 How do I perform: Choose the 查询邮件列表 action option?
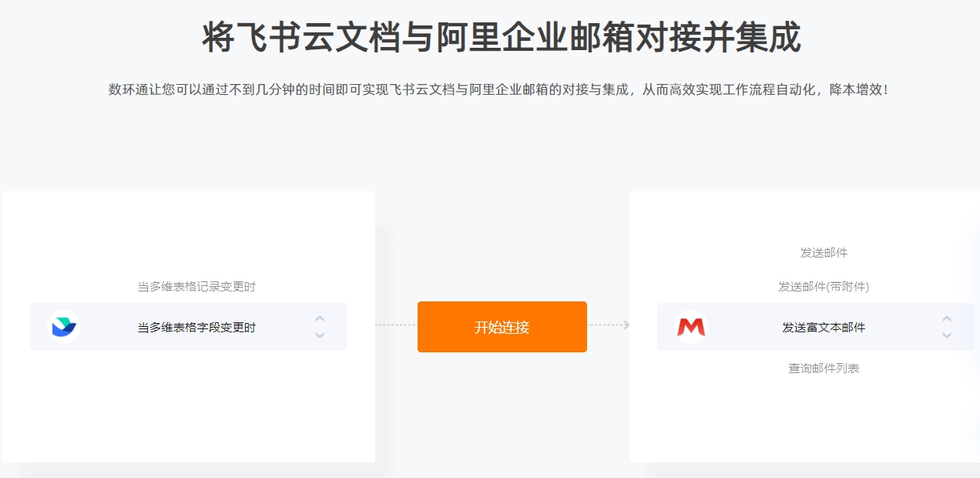tap(824, 369)
